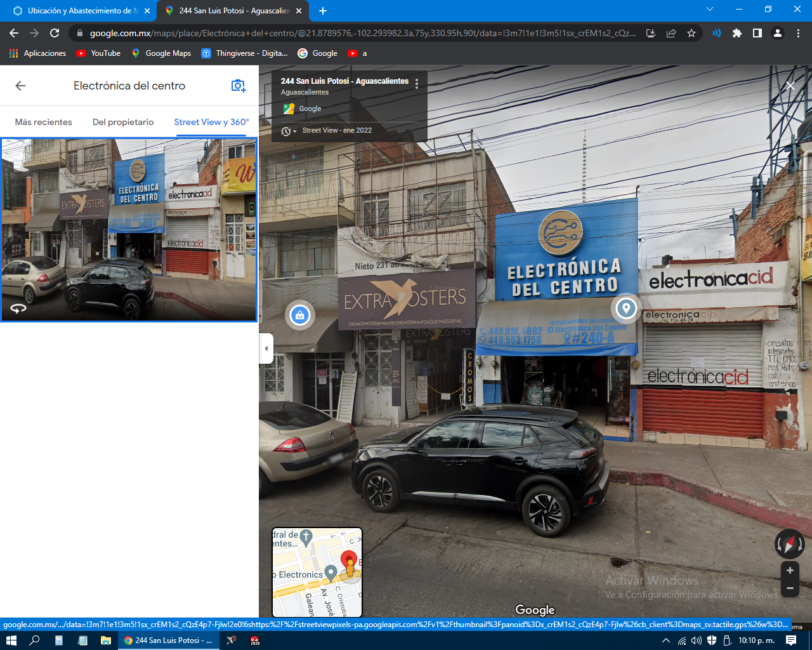The height and width of the screenshot is (650, 812).
Task: Select the Street View y 360° tab
Action: coord(211,122)
